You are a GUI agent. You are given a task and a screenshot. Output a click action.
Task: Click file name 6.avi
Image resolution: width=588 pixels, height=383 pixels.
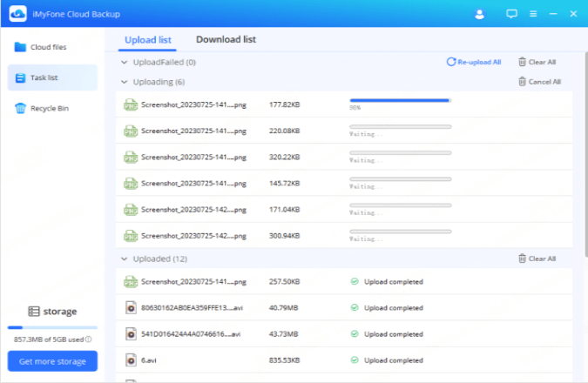(x=148, y=360)
